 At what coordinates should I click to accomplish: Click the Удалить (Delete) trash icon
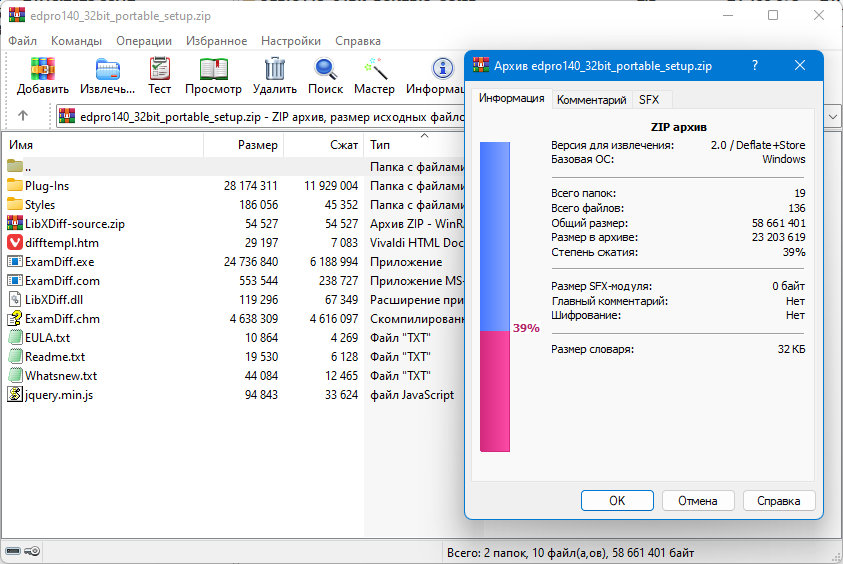coord(275,69)
